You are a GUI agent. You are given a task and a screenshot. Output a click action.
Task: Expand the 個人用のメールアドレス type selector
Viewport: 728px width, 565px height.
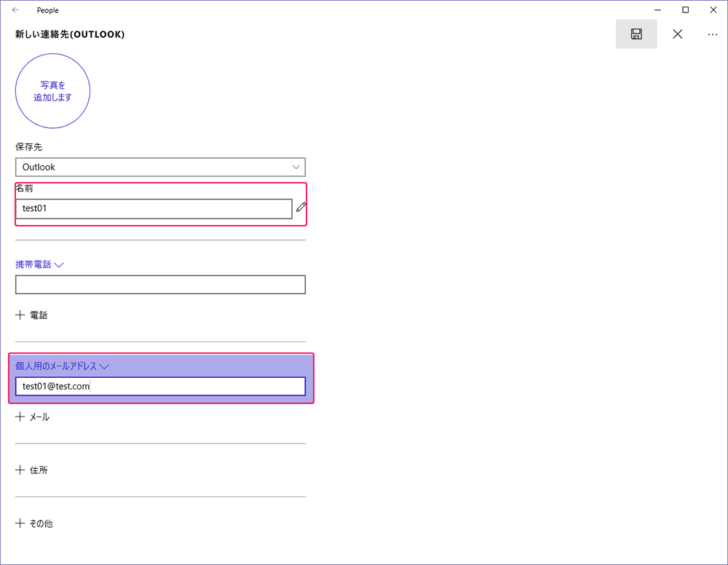[x=62, y=366]
